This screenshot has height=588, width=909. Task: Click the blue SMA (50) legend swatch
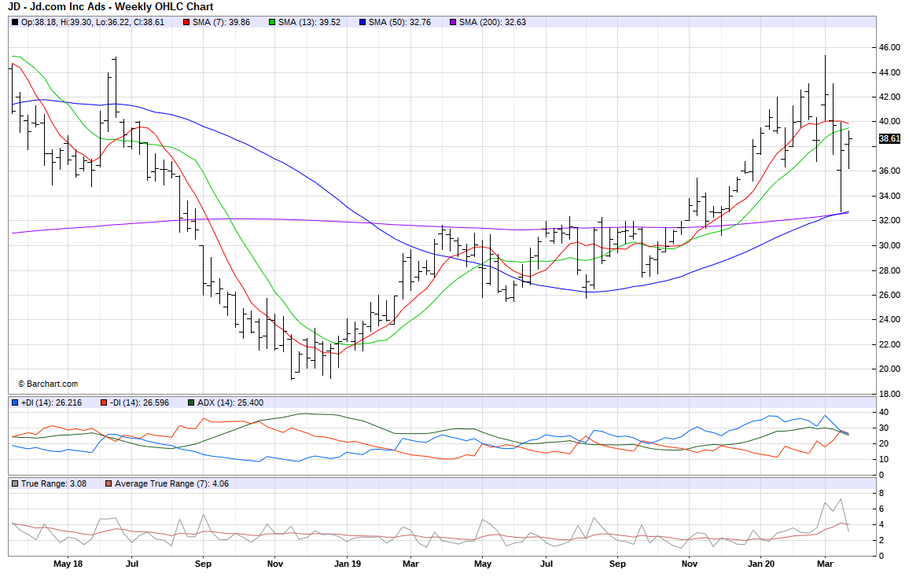[362, 22]
